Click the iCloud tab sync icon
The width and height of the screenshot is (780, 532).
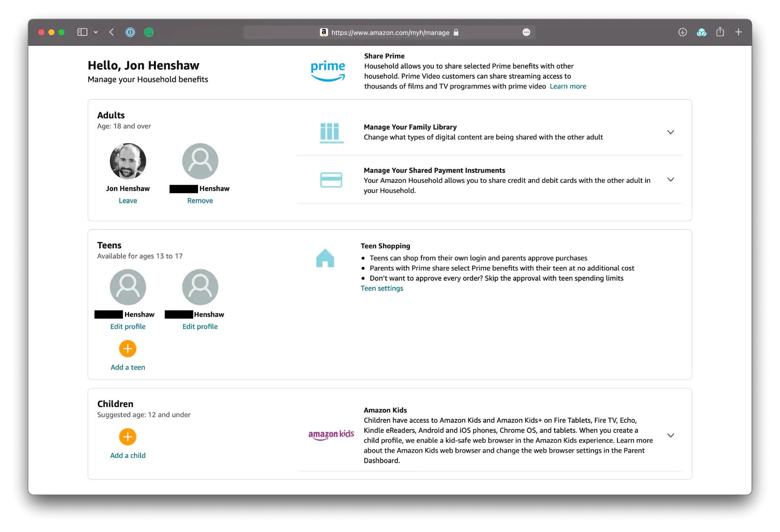[x=702, y=32]
